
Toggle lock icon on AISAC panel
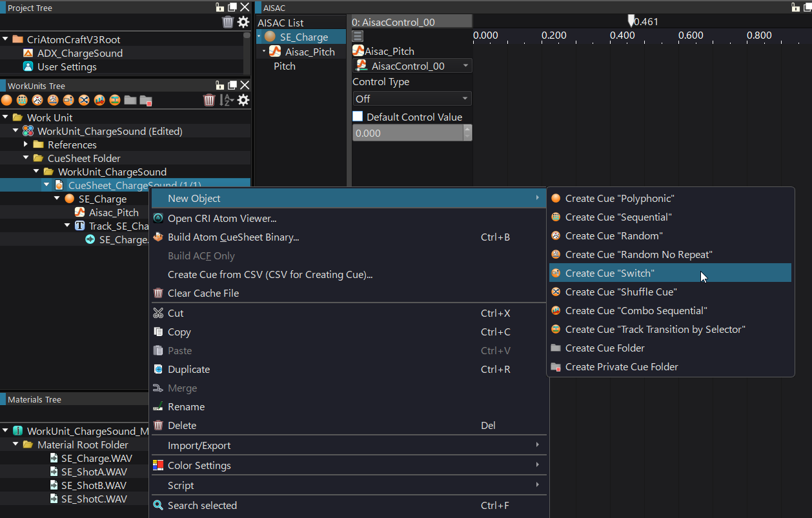[795, 7]
